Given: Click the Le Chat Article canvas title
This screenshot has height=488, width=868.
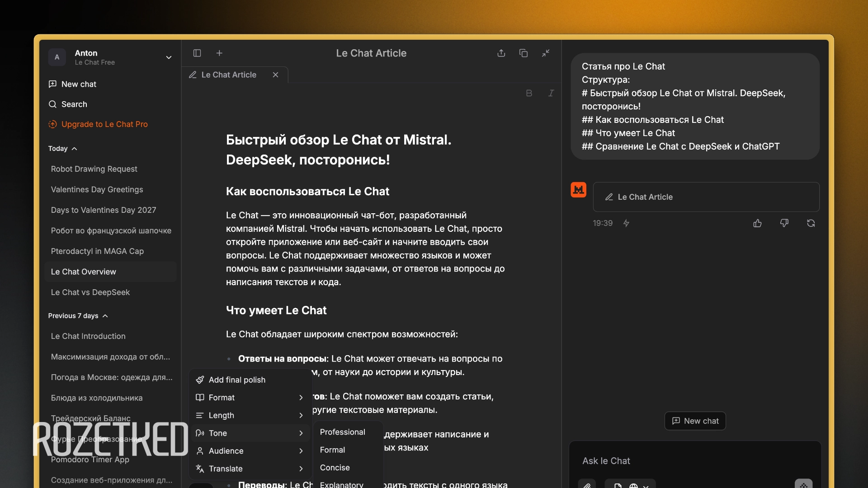Looking at the screenshot, I should pos(371,53).
